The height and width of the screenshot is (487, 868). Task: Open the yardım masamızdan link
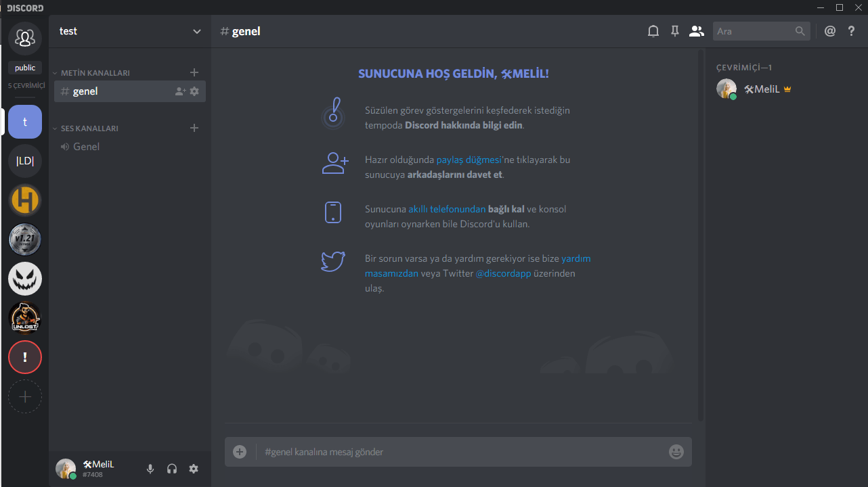point(477,266)
